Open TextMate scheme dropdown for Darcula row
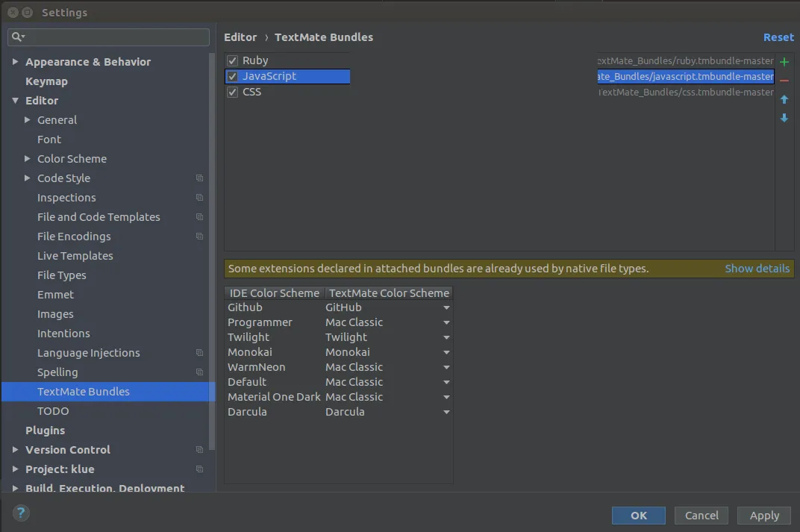 point(446,412)
